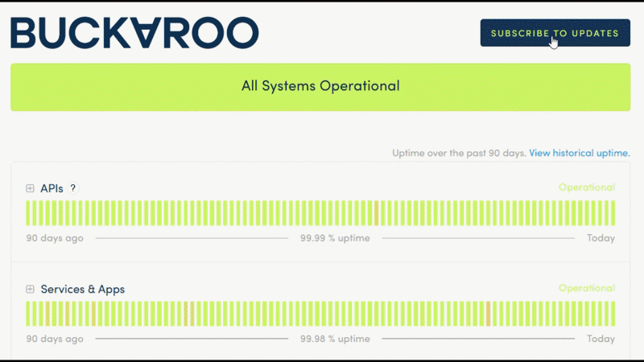This screenshot has height=362, width=644.
Task: Open the View historical uptime link
Action: [x=579, y=153]
